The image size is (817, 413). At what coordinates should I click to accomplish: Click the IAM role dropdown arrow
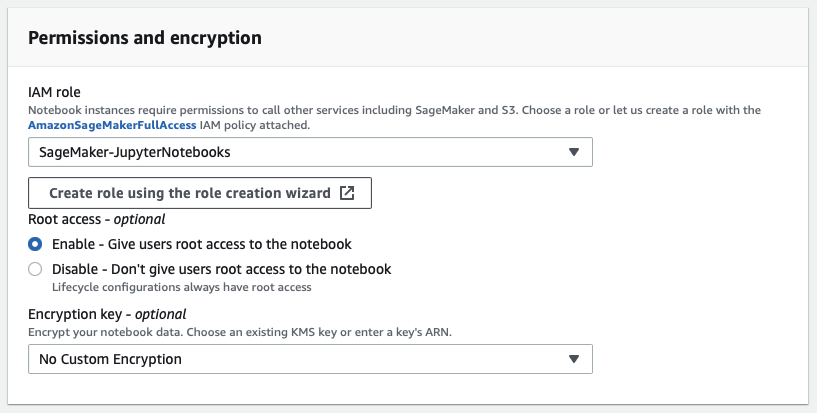click(x=573, y=152)
